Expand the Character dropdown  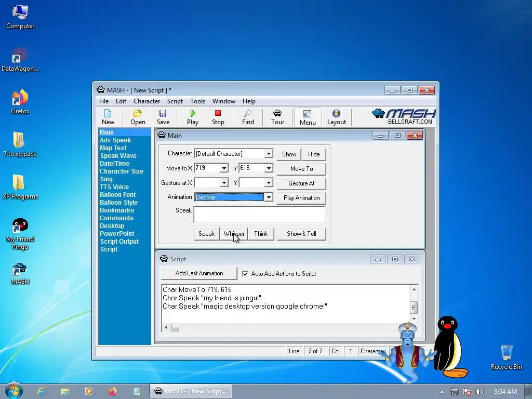pyautogui.click(x=269, y=154)
